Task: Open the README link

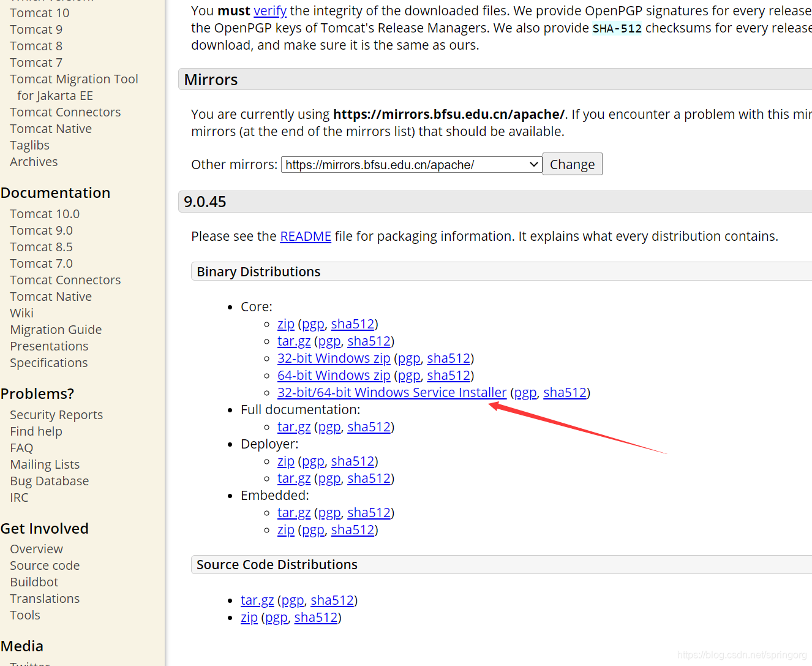Action: pyautogui.click(x=306, y=237)
